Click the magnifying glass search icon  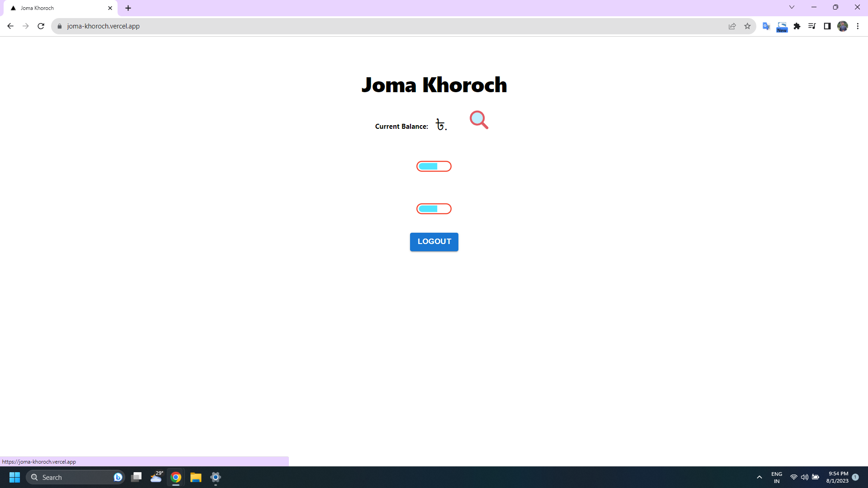(x=478, y=120)
